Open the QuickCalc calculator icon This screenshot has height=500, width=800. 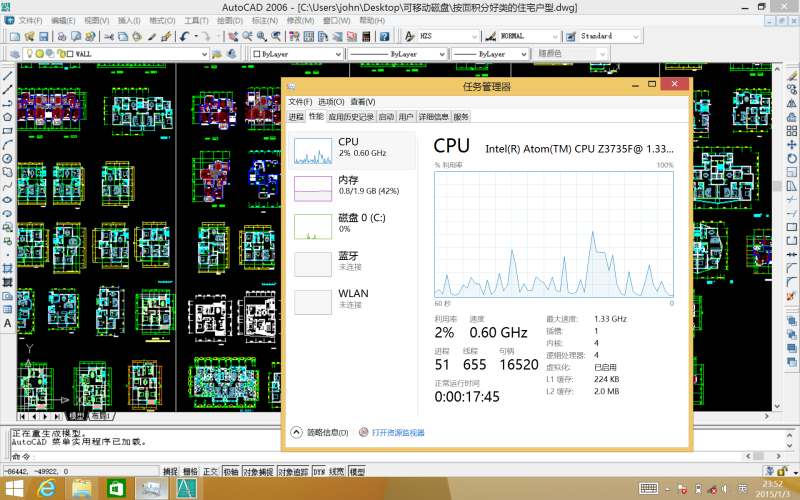point(366,36)
